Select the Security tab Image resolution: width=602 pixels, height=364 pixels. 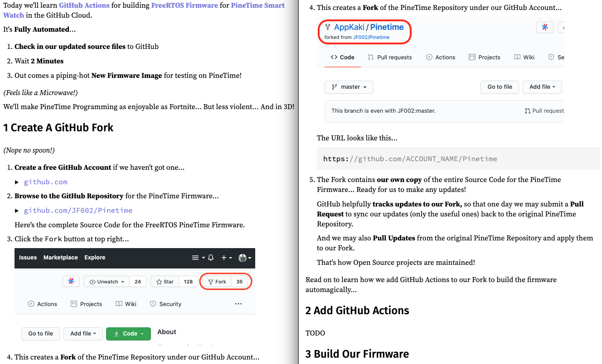(x=165, y=304)
